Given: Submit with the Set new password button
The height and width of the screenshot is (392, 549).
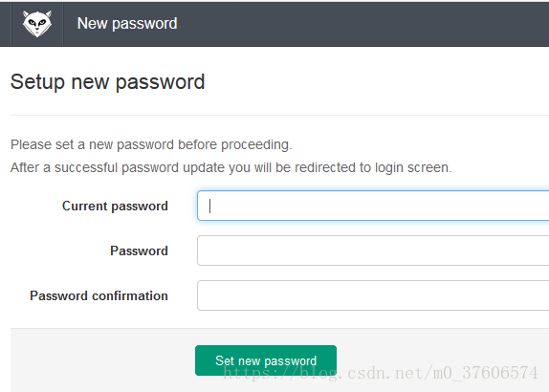Looking at the screenshot, I should 266,360.
